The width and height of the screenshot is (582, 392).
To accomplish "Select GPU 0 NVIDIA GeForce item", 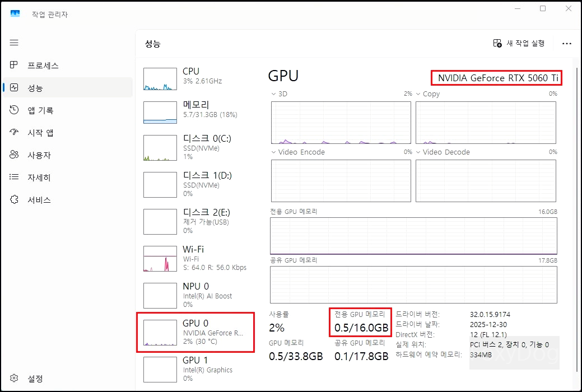I will [195, 332].
